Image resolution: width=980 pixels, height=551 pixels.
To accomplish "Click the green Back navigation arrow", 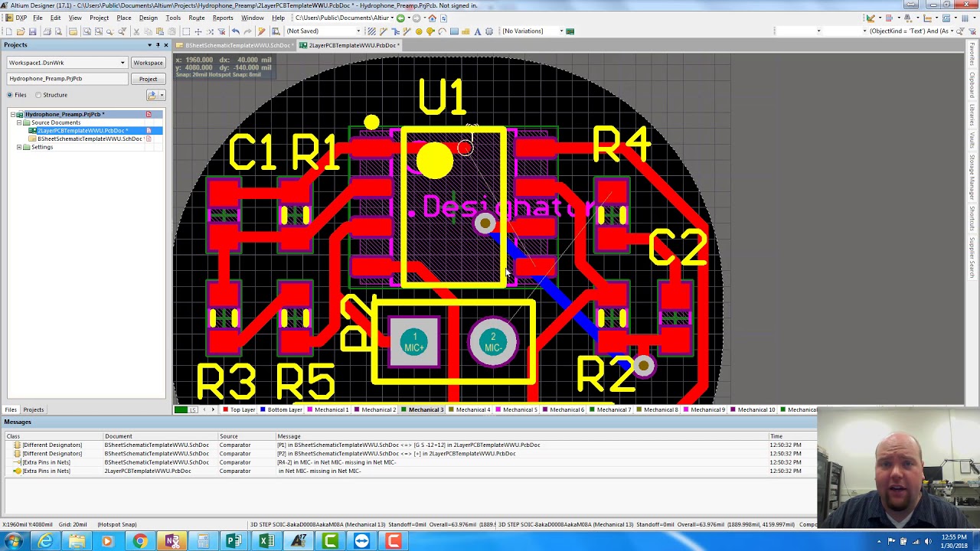I will click(400, 18).
